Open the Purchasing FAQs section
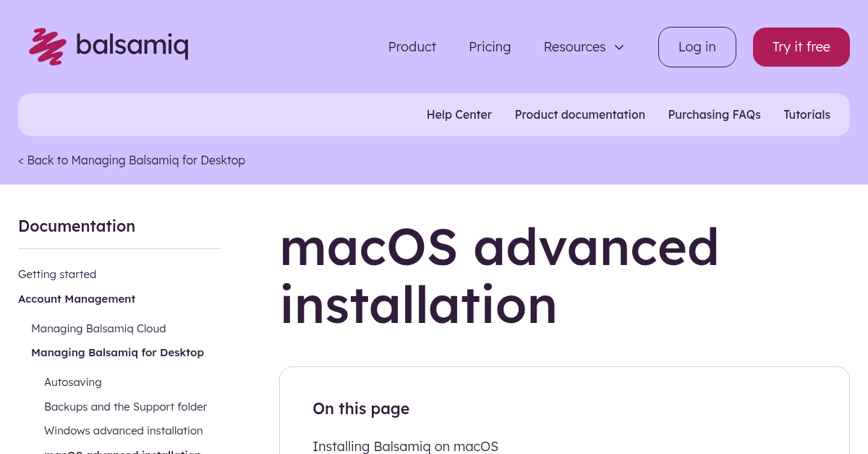Image resolution: width=868 pixels, height=454 pixels. (714, 114)
